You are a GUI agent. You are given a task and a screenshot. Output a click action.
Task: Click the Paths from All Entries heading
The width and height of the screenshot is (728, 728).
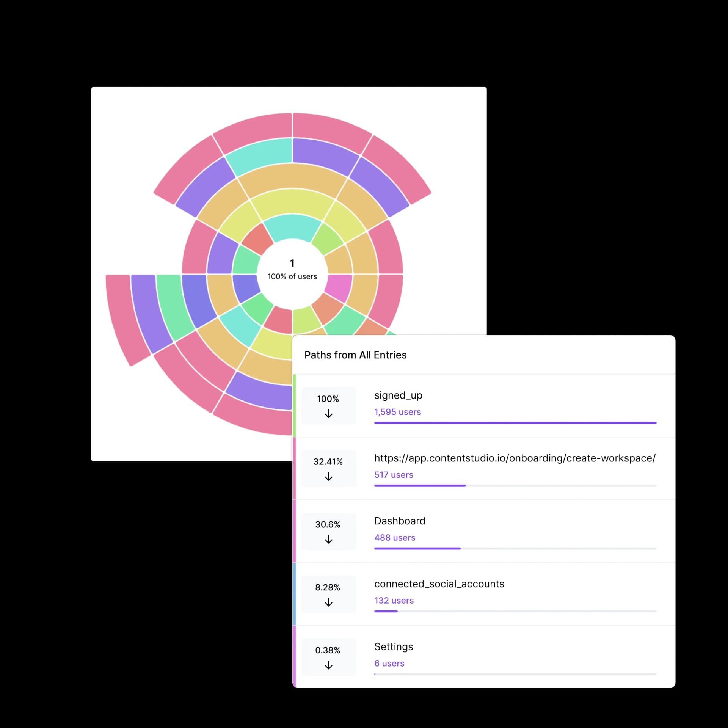(355, 355)
